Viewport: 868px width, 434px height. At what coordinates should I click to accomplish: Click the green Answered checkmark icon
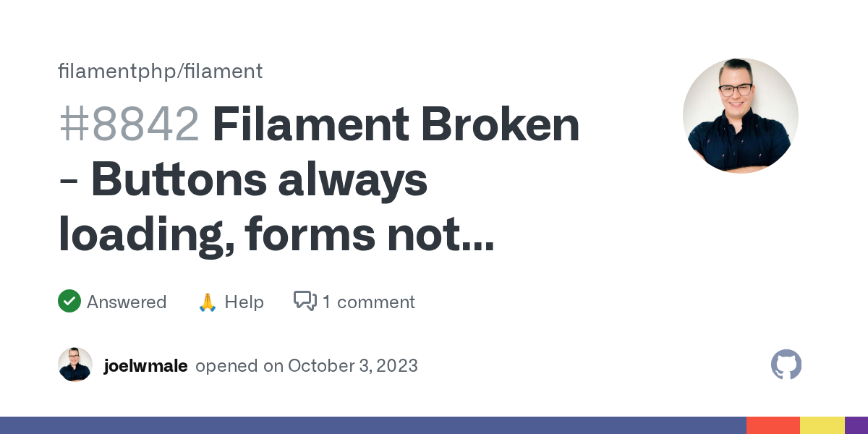[69, 302]
